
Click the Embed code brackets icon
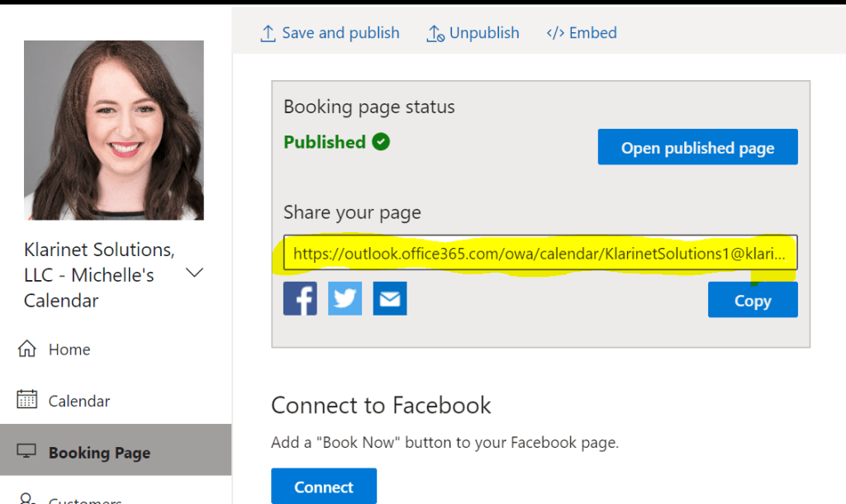555,33
